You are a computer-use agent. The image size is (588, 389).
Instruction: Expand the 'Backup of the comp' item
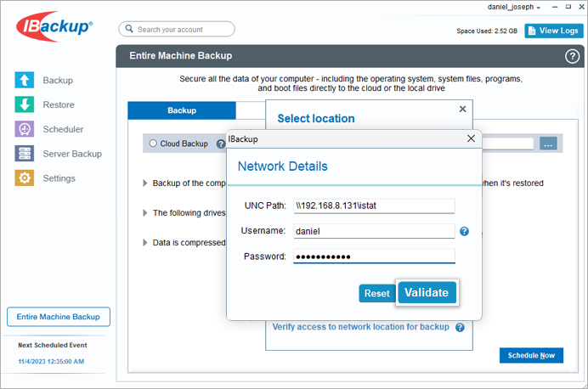tap(144, 183)
